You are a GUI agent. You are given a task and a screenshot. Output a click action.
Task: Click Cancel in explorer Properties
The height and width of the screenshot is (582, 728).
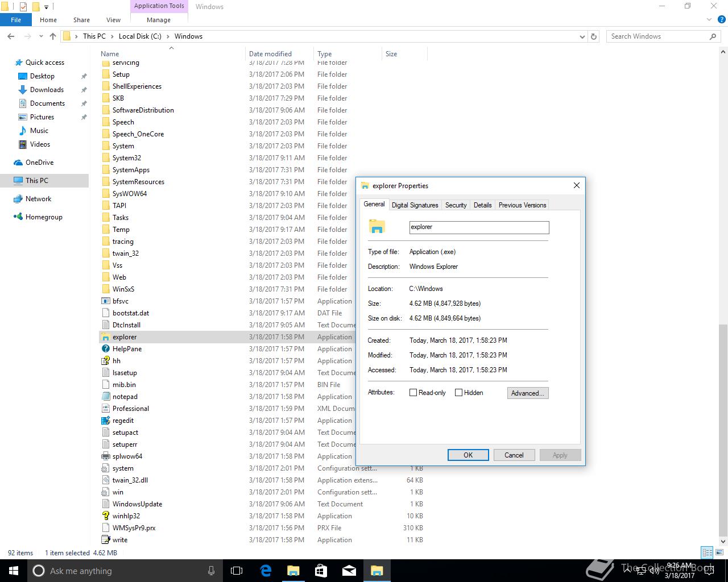[x=514, y=455]
